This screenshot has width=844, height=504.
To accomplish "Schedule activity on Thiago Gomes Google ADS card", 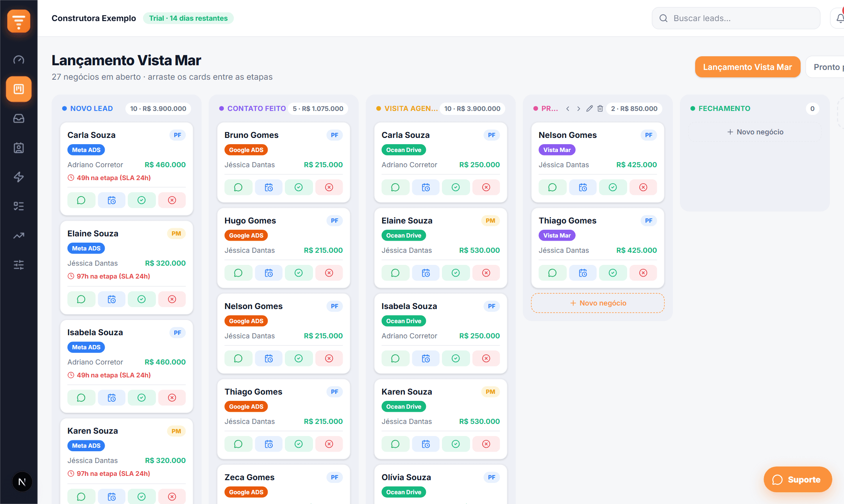I will pos(269,444).
